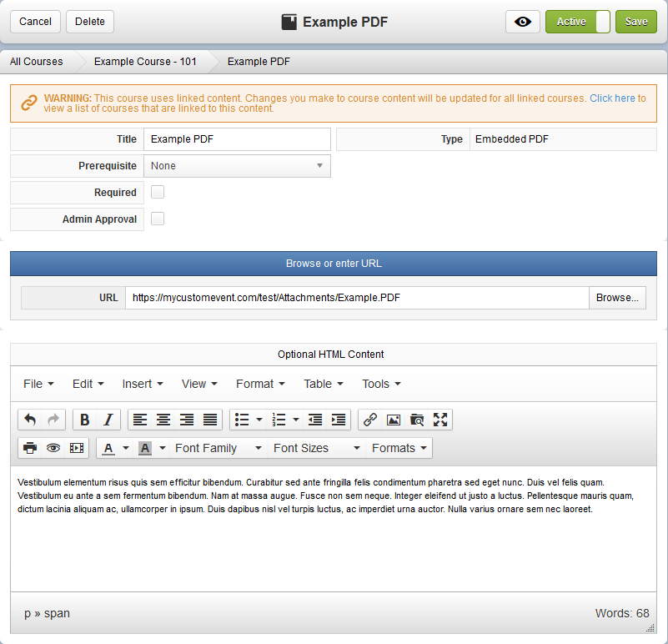Increase text indent
Viewport: 668px width, 644px height.
pyautogui.click(x=339, y=420)
